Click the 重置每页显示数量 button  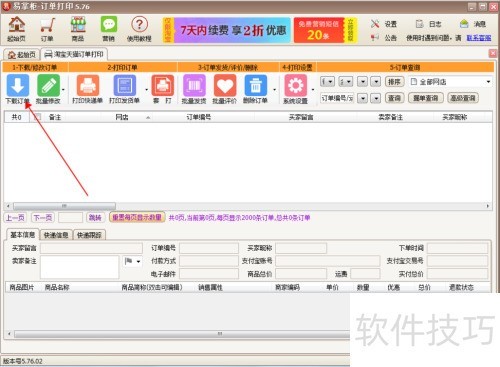[137, 218]
